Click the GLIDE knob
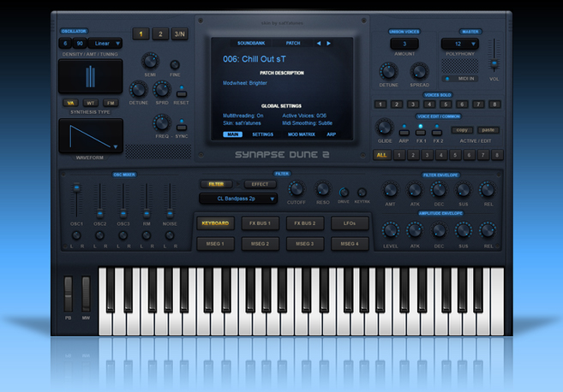563x392 pixels. point(385,128)
